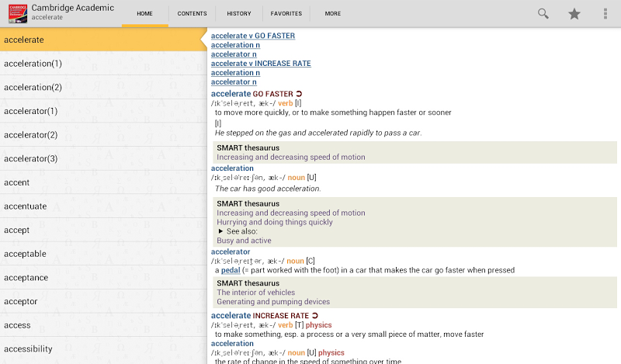Screen dimensions: 621x364
Task: Open 'The interior of vehicles' thesaurus link
Action: [x=256, y=293]
